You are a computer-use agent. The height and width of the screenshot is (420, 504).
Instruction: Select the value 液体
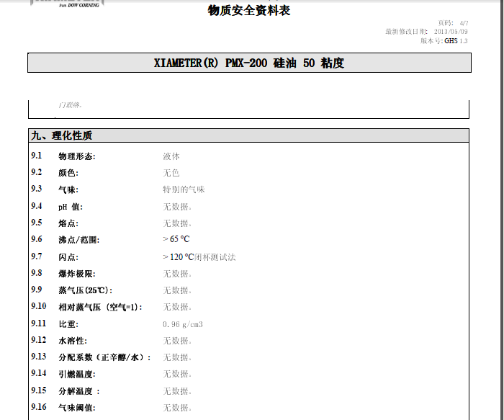(x=171, y=156)
